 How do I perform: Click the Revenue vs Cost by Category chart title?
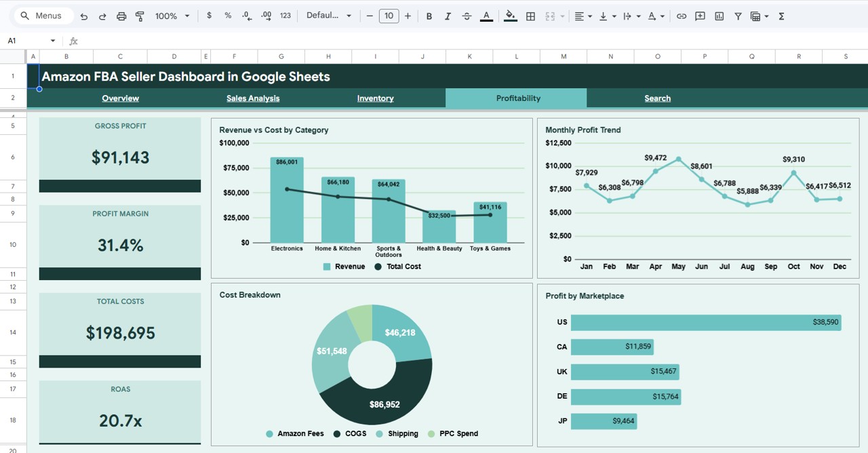[274, 130]
